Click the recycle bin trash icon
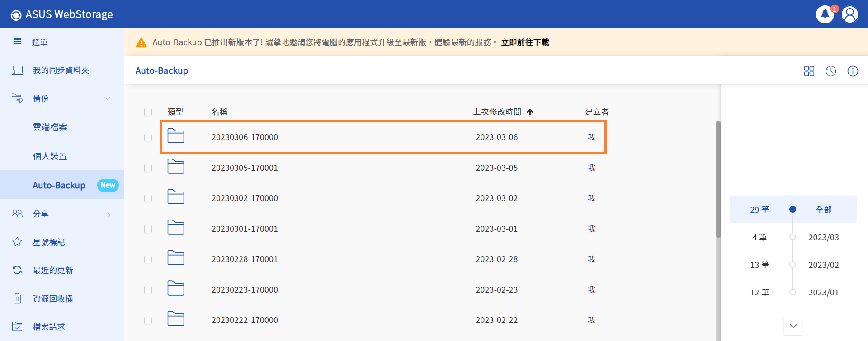This screenshot has height=341, width=868. click(17, 298)
